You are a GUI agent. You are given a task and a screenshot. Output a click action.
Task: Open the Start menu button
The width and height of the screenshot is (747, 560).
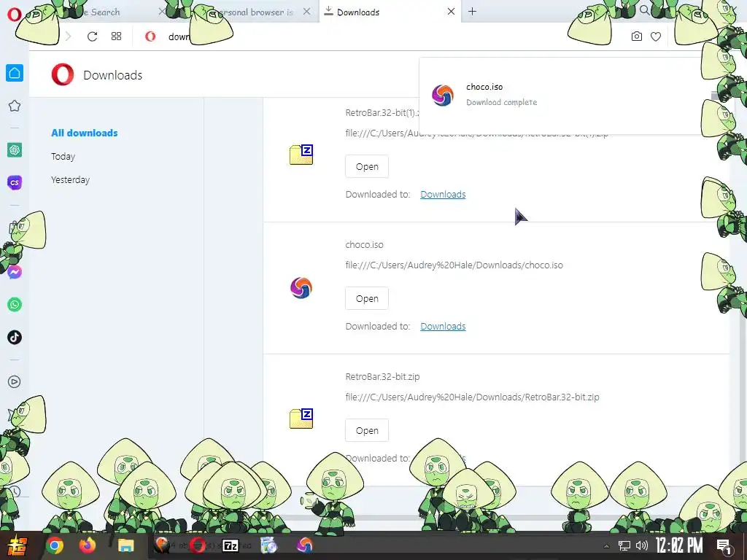[x=16, y=545]
